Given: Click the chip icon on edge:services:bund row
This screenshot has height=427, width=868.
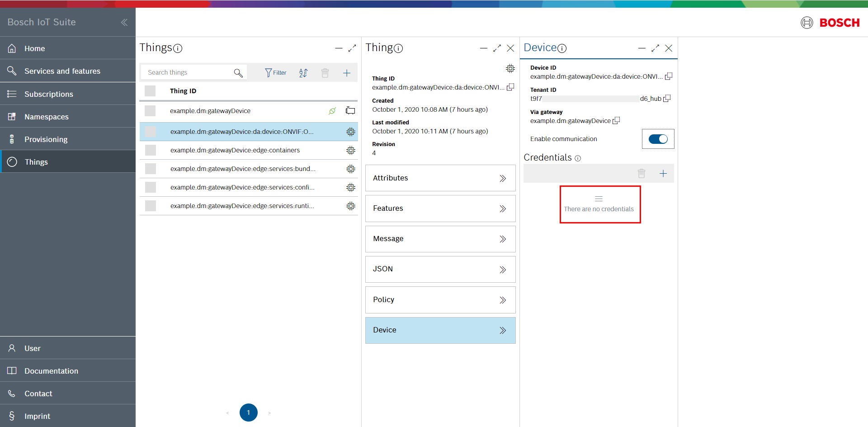Looking at the screenshot, I should click(351, 169).
